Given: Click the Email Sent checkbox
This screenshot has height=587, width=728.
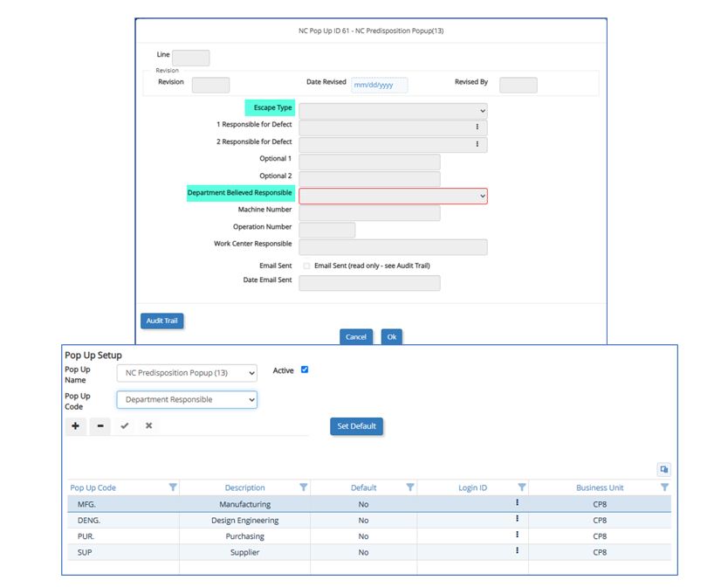Looking at the screenshot, I should (x=306, y=266).
